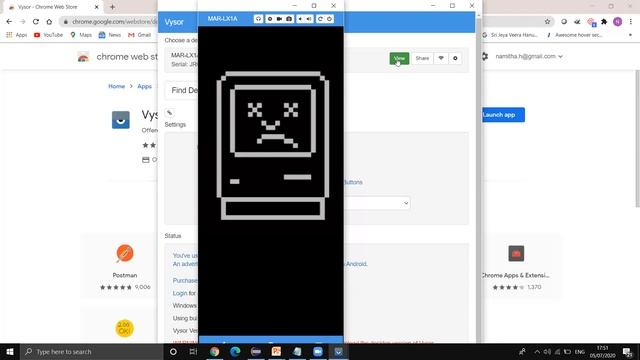Click the pencil edit icon above Settings
Viewport: 640px width, 360px height.
(x=170, y=113)
